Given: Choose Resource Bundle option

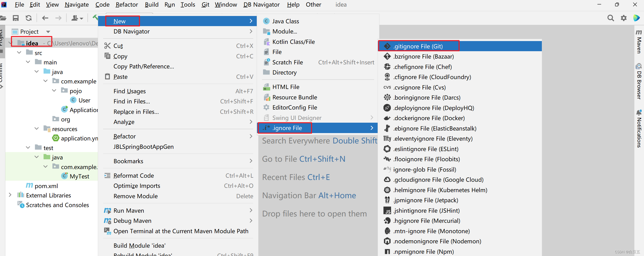Looking at the screenshot, I should 318,97.
